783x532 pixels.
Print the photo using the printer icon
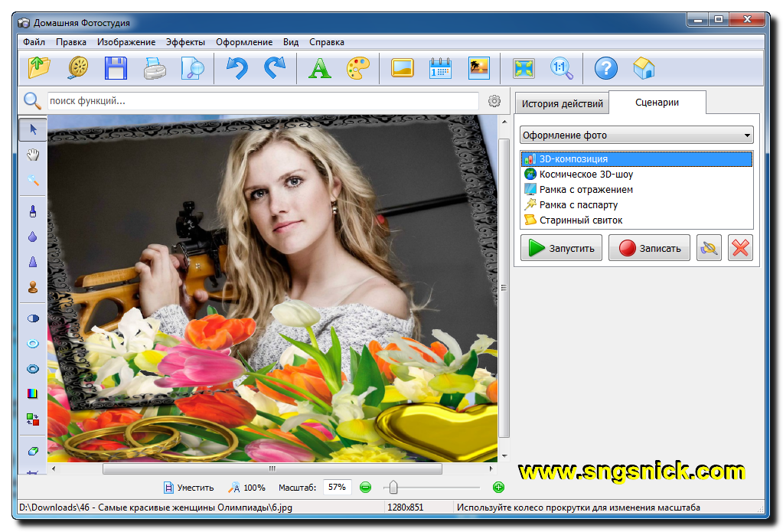[155, 68]
